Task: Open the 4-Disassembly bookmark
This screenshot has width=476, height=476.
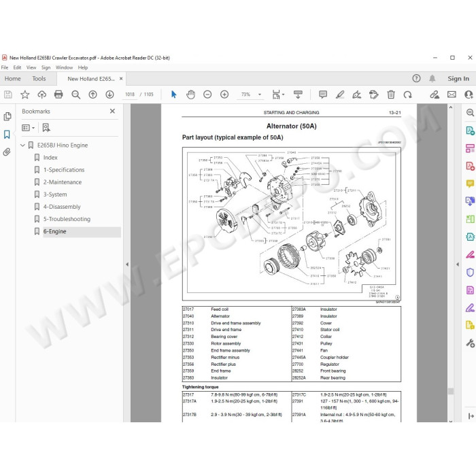Action: click(62, 207)
